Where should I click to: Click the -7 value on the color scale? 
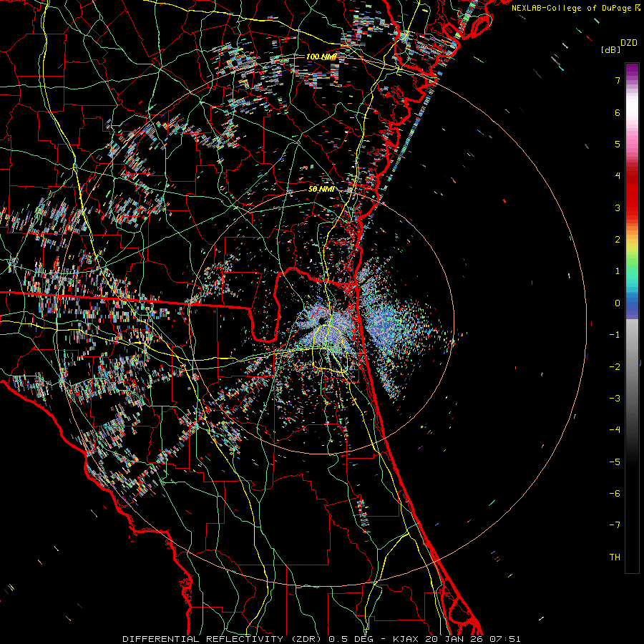[615, 525]
